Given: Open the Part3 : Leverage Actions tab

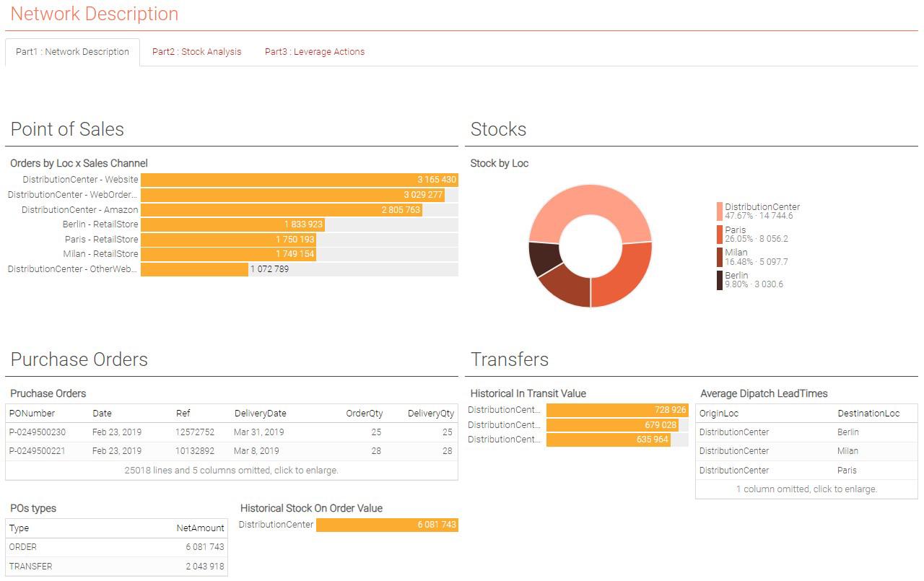Looking at the screenshot, I should point(315,51).
